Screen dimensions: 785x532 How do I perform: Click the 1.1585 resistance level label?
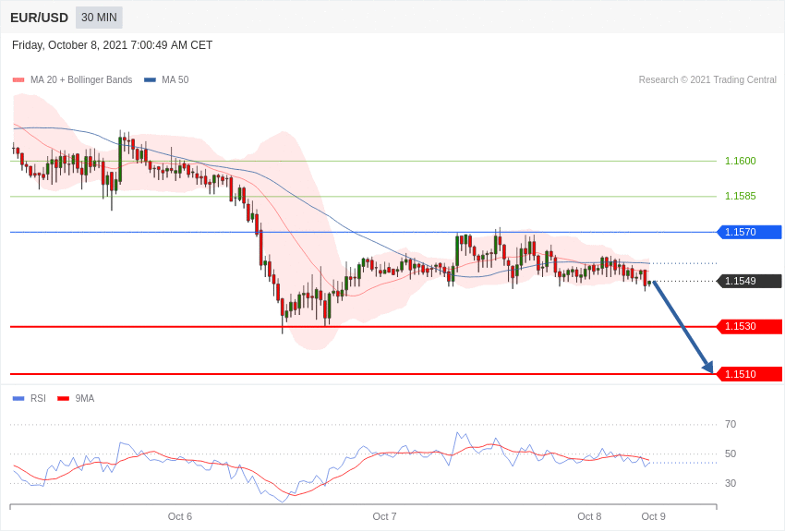[741, 196]
